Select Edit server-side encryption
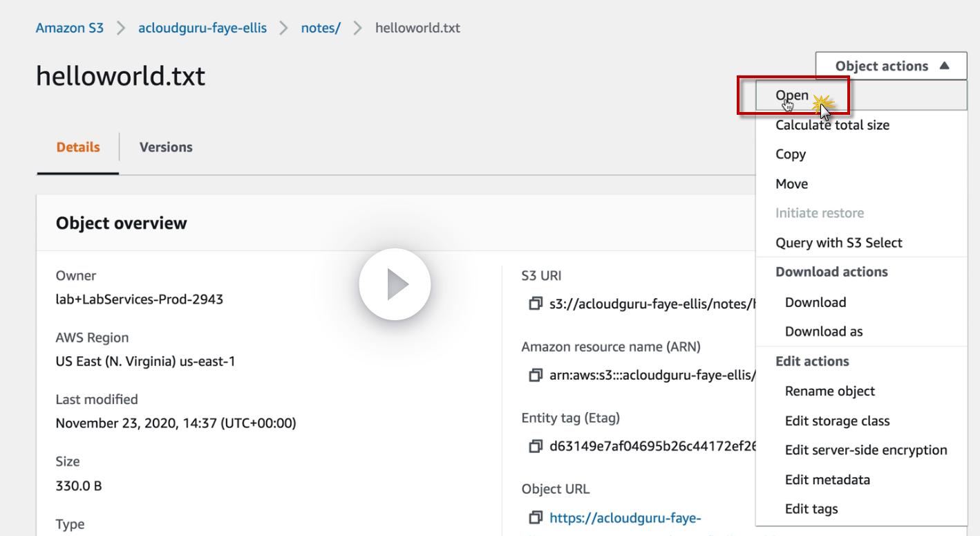 [861, 450]
